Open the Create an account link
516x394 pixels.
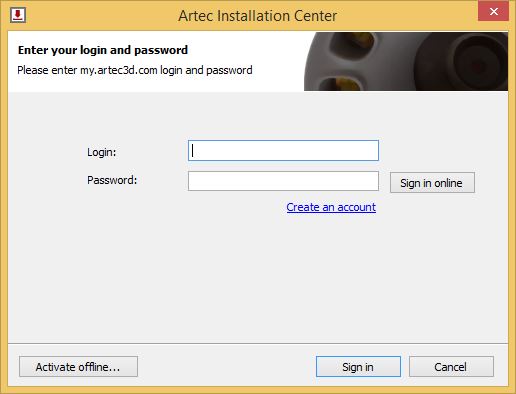[x=331, y=207]
